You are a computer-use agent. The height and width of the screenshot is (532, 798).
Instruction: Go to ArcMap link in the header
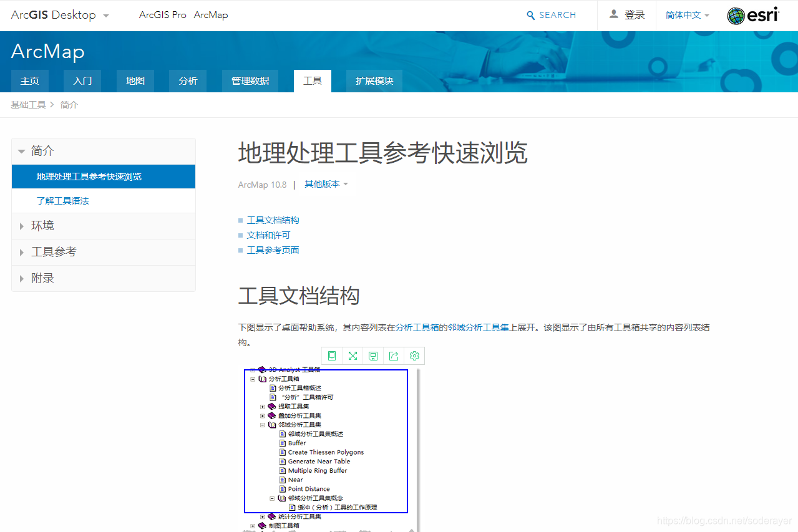pyautogui.click(x=211, y=15)
